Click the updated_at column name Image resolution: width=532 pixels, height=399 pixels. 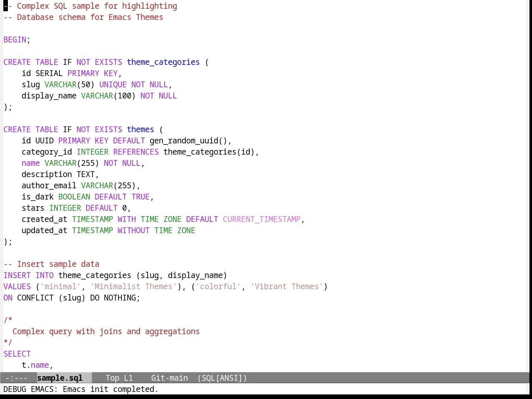(x=44, y=230)
